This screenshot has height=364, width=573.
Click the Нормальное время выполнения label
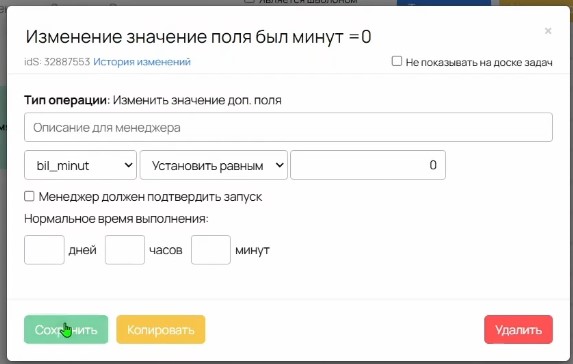[x=116, y=219]
